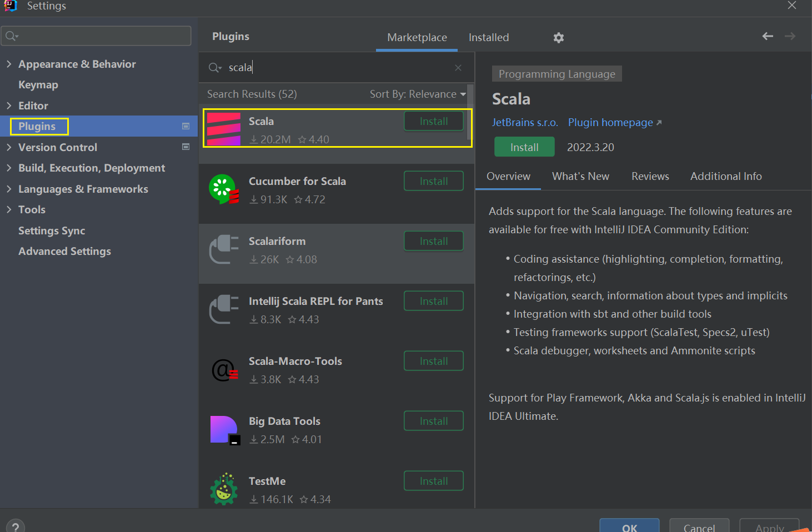Install the Cucumber for Scala plugin
Screen dimensions: 812x532
point(434,181)
